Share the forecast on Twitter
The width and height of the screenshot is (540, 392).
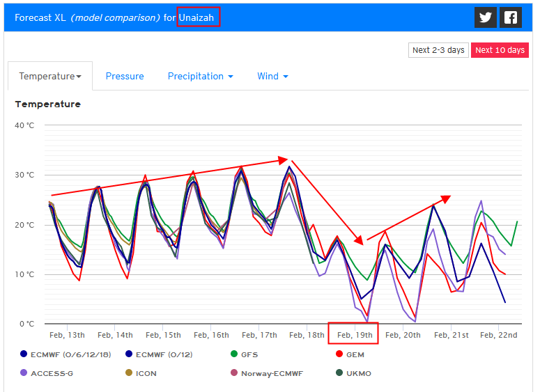[485, 17]
